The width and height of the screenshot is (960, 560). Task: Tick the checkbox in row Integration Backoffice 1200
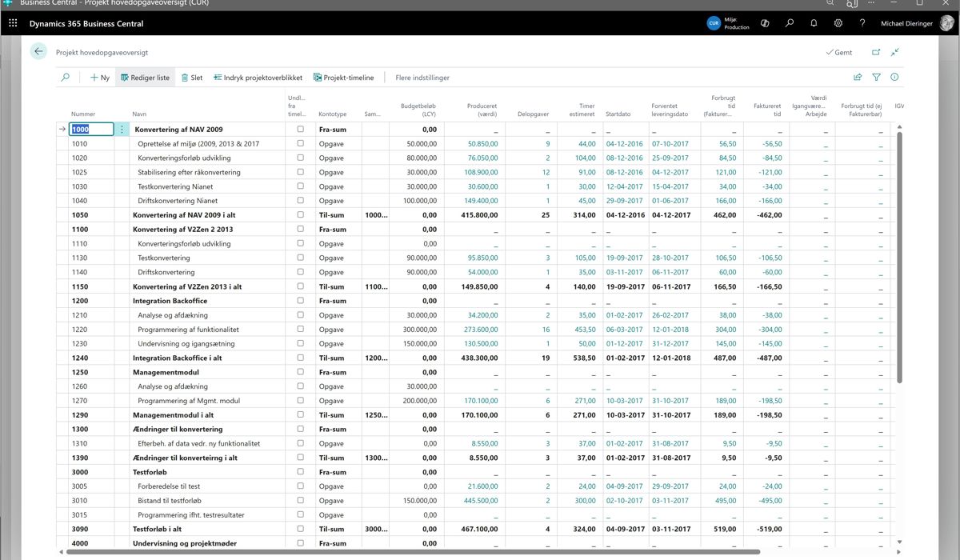click(x=300, y=301)
